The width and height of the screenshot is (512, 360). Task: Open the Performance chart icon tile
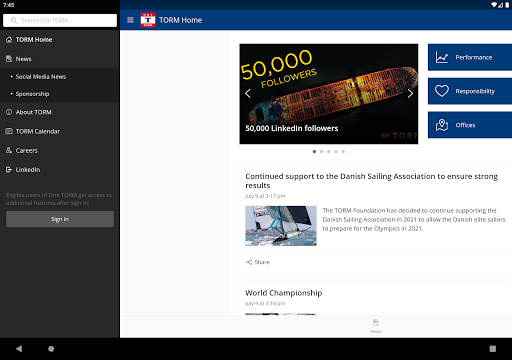coord(470,57)
